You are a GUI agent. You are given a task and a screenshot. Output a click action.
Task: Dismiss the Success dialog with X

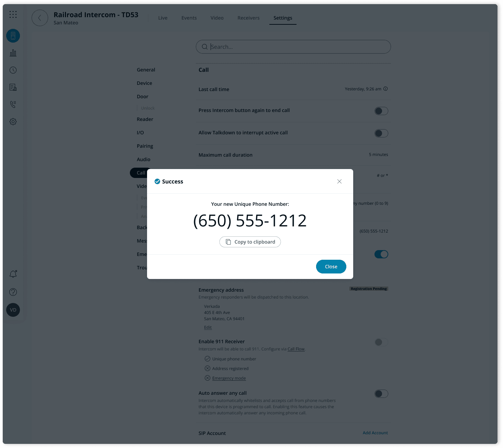[339, 181]
